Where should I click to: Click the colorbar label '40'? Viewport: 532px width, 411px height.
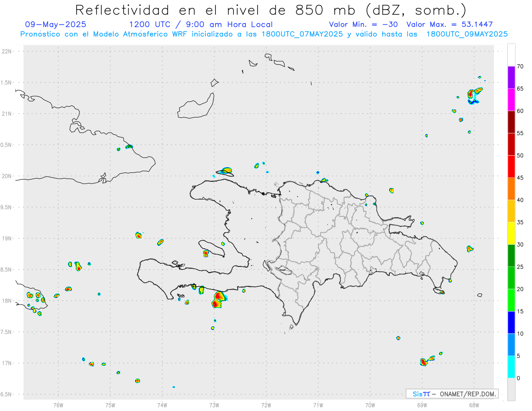pyautogui.click(x=520, y=200)
